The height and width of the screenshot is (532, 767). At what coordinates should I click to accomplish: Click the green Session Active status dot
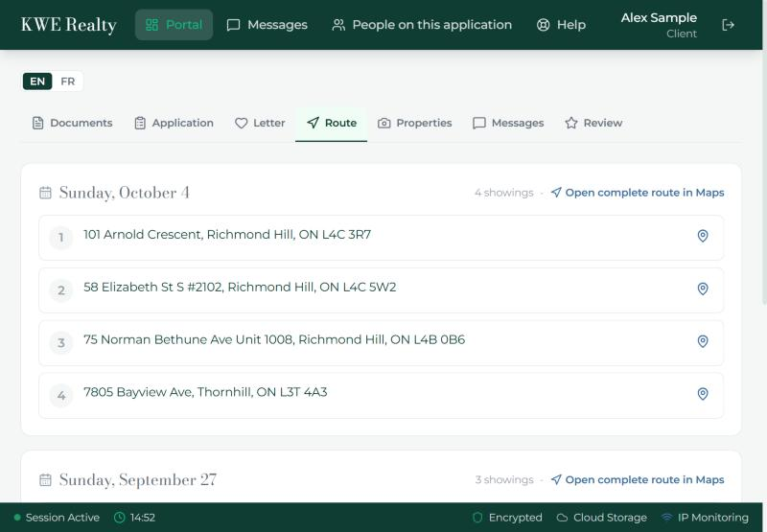pyautogui.click(x=17, y=518)
